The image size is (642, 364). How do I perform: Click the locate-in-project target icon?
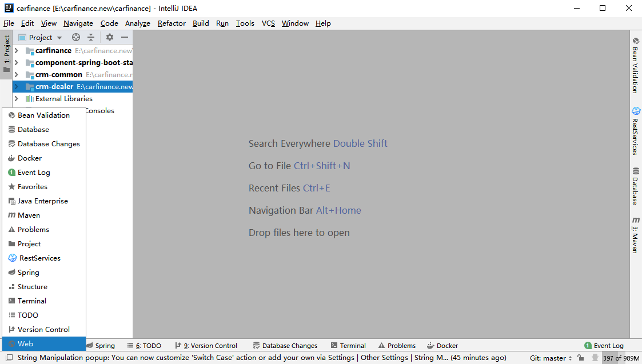point(76,37)
